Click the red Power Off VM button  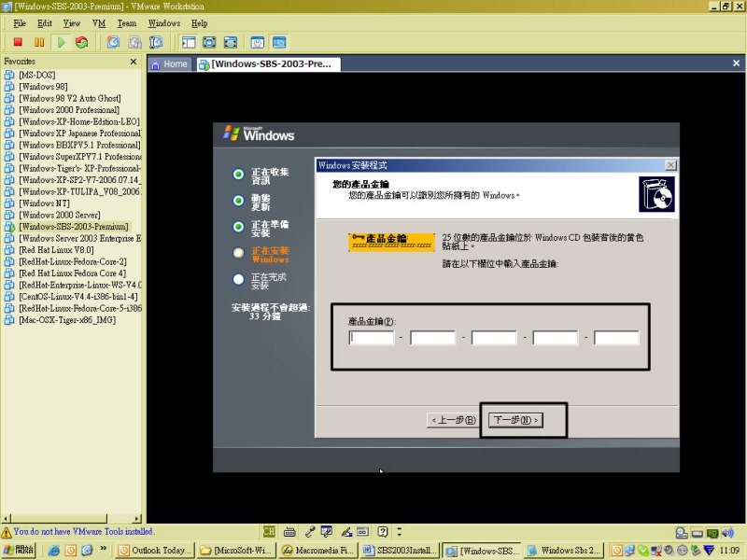[x=18, y=42]
